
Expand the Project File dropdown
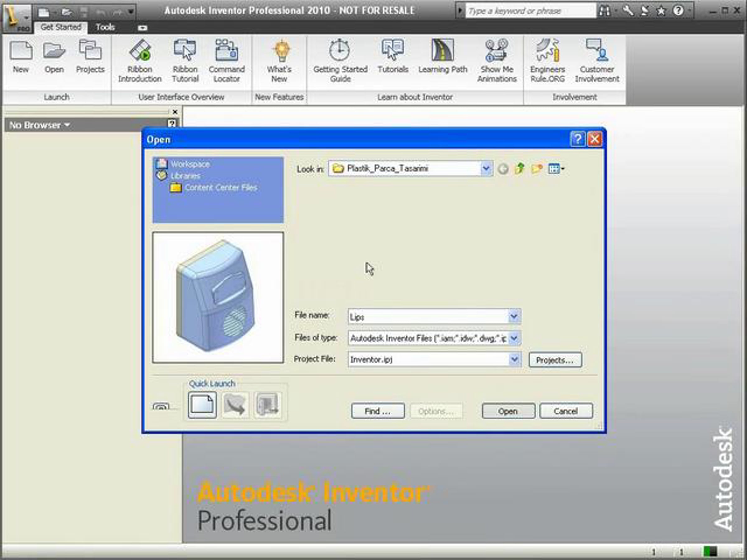[514, 360]
